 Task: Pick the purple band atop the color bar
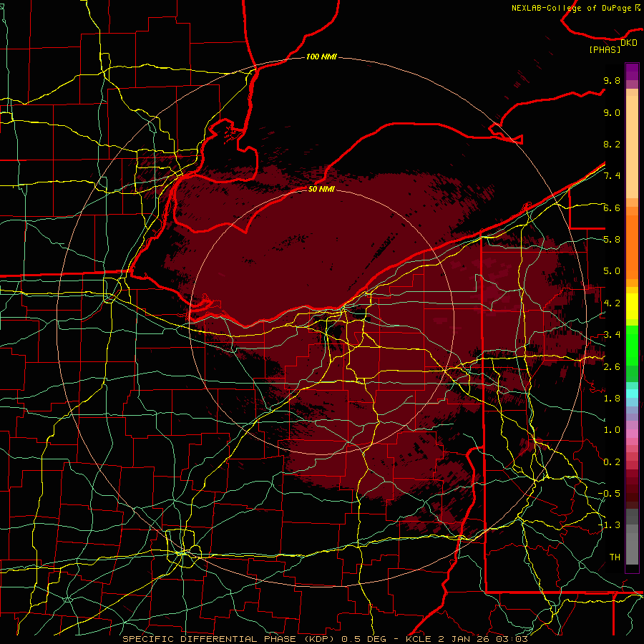(632, 72)
